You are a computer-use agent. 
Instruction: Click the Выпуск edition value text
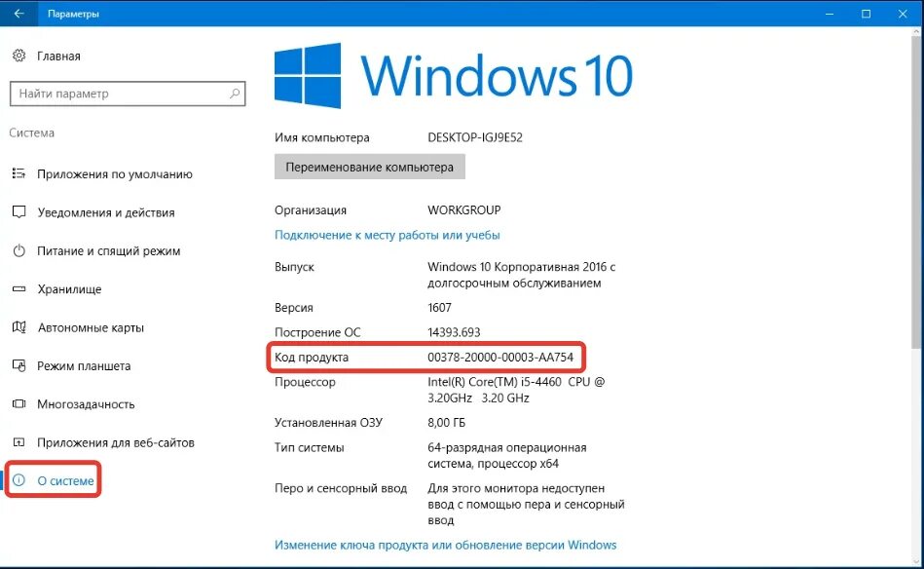522,275
